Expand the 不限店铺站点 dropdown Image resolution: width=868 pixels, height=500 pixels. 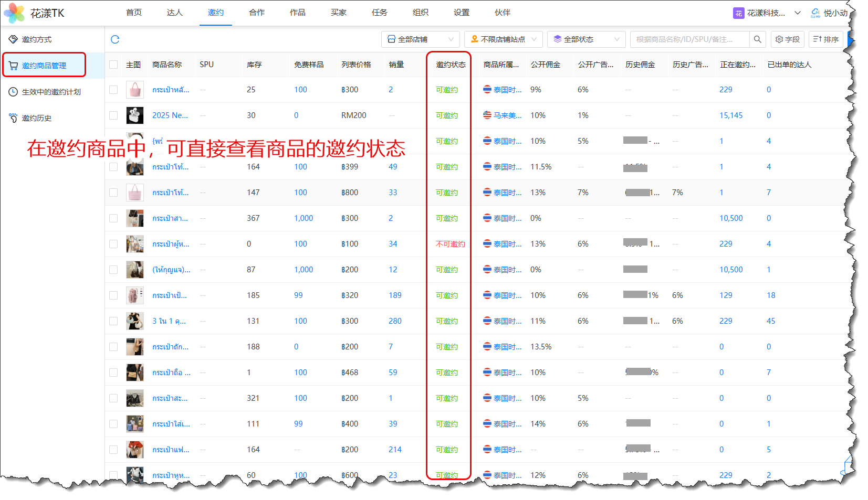[504, 39]
